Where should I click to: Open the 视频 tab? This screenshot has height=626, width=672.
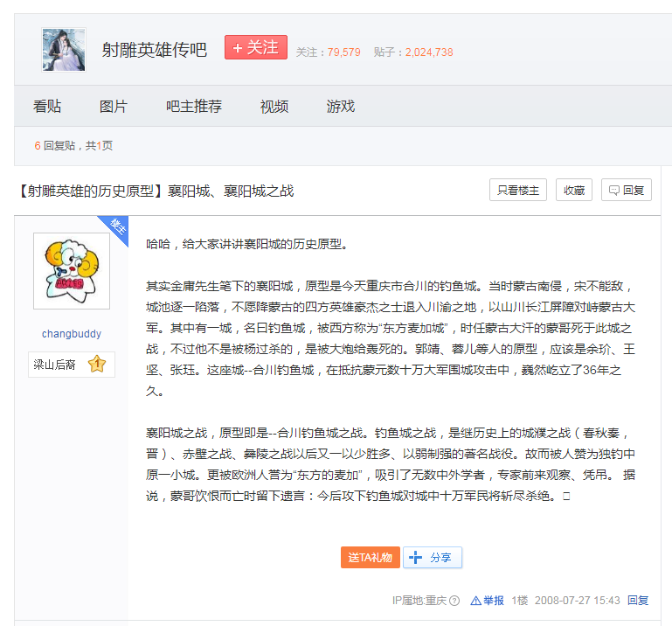(274, 107)
